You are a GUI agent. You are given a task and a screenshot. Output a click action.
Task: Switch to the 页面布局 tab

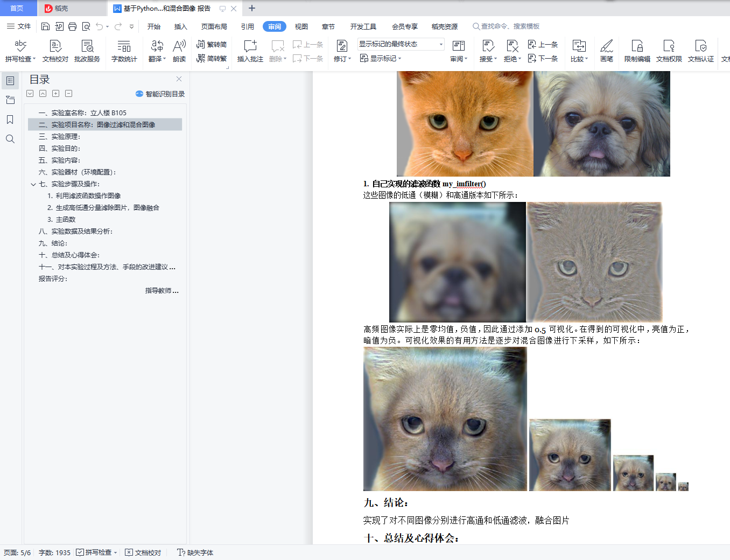click(214, 26)
